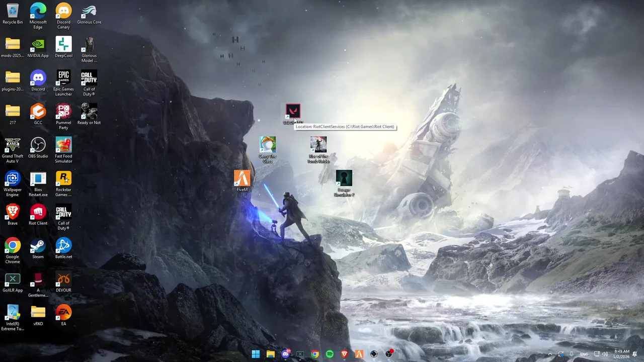644x362 pixels.
Task: Select the Intel Extreme Tuning desktop shortcut
Action: 13,318
